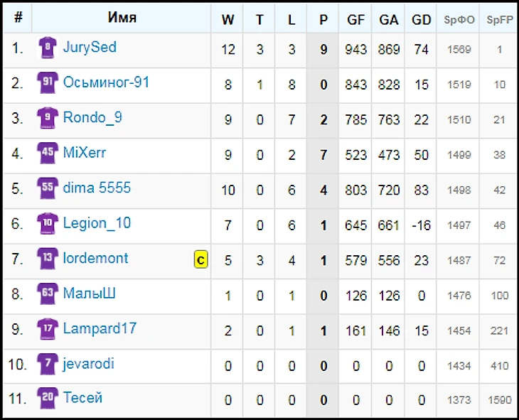Click the number 20 jersey beside Тесей
The height and width of the screenshot is (420, 519).
(x=48, y=399)
